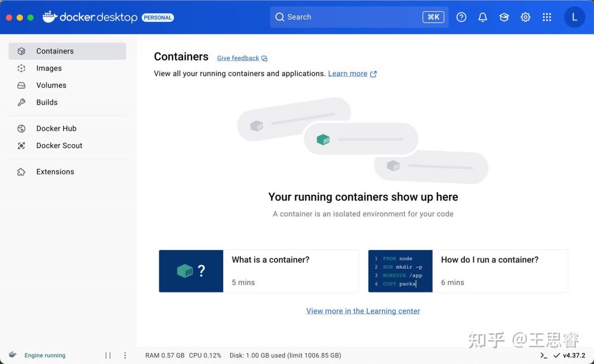Click the 6 mins duration text
The image size is (594, 364).
(x=452, y=282)
